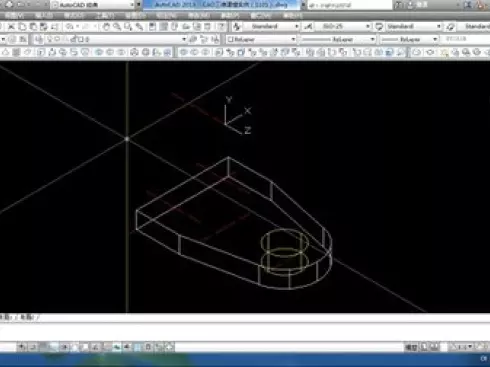Open the ByLayer linetype dropdown
The width and height of the screenshot is (490, 367).
[x=338, y=39]
